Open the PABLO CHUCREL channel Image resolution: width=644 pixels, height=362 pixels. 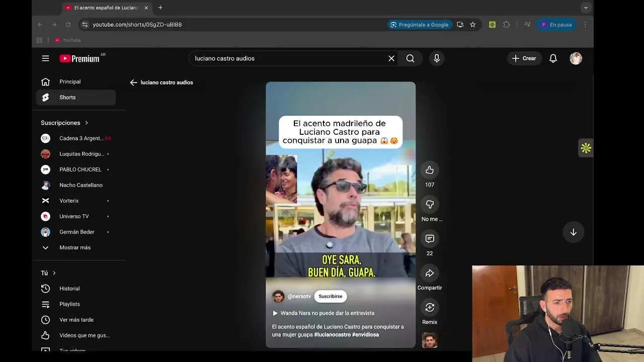pos(76,169)
